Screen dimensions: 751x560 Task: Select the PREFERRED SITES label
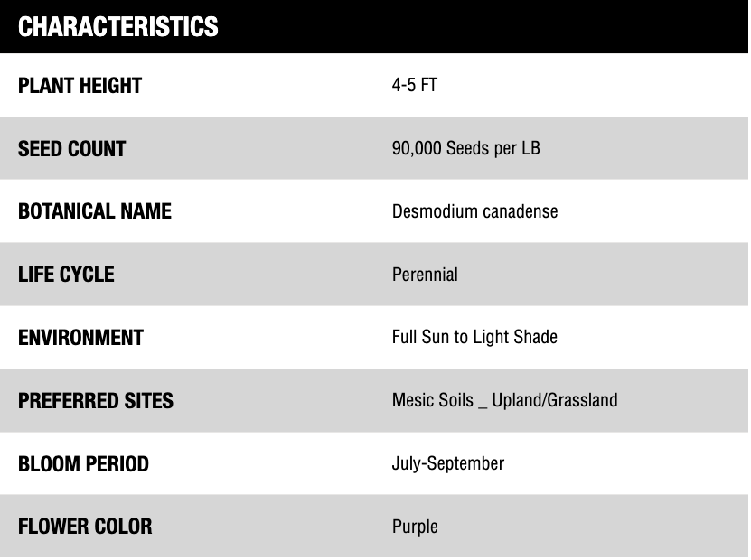point(95,401)
